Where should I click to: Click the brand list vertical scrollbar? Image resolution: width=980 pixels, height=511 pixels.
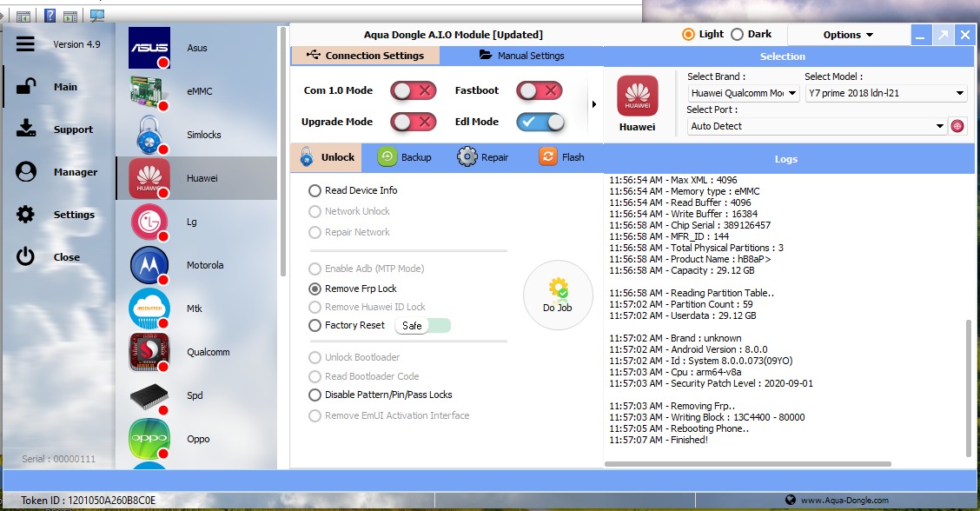coord(283,151)
